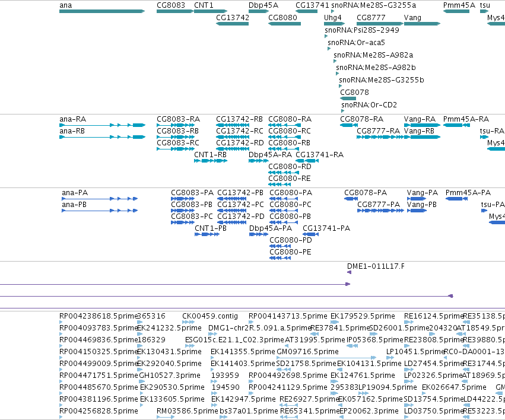Select protein CG8078-PA label

click(x=366, y=193)
